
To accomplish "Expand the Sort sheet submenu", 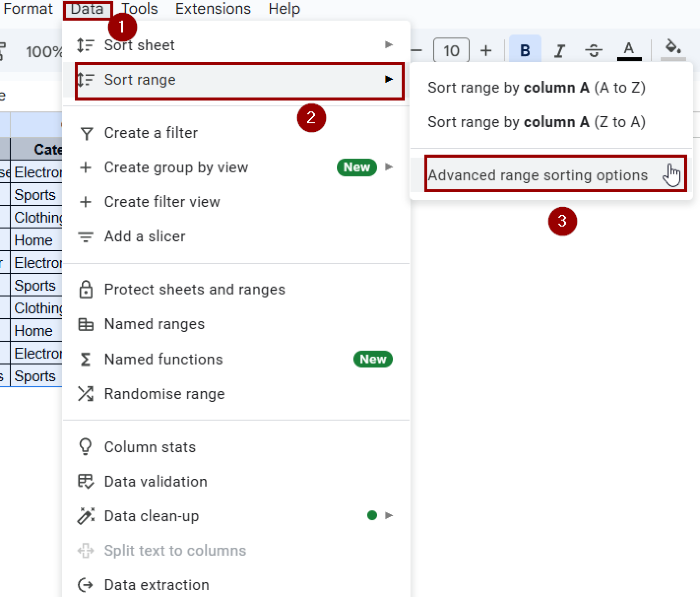I will [x=389, y=45].
